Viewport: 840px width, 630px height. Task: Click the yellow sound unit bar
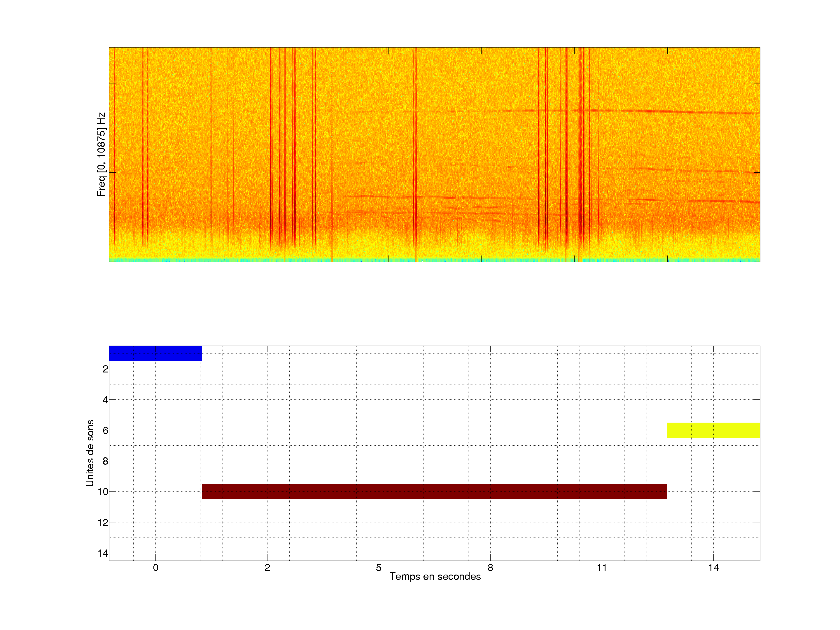pos(713,430)
